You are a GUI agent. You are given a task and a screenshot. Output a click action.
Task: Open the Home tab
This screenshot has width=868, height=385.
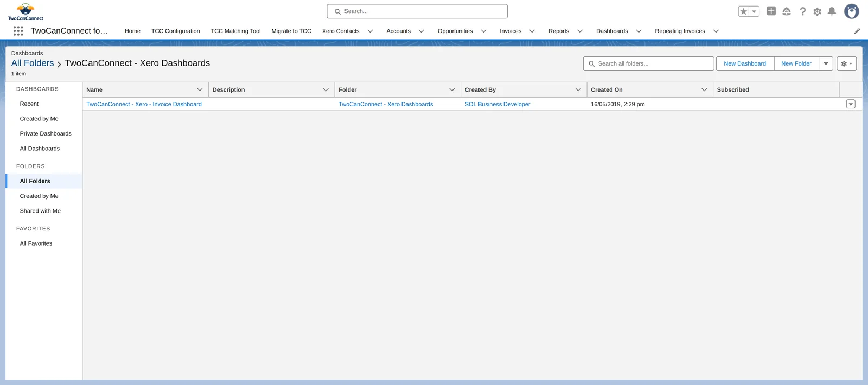132,31
